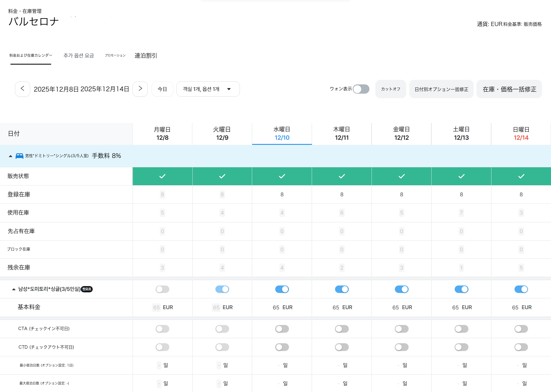This screenshot has height=392, width=551.
Task: Go to next week with right arrow
Action: [140, 89]
